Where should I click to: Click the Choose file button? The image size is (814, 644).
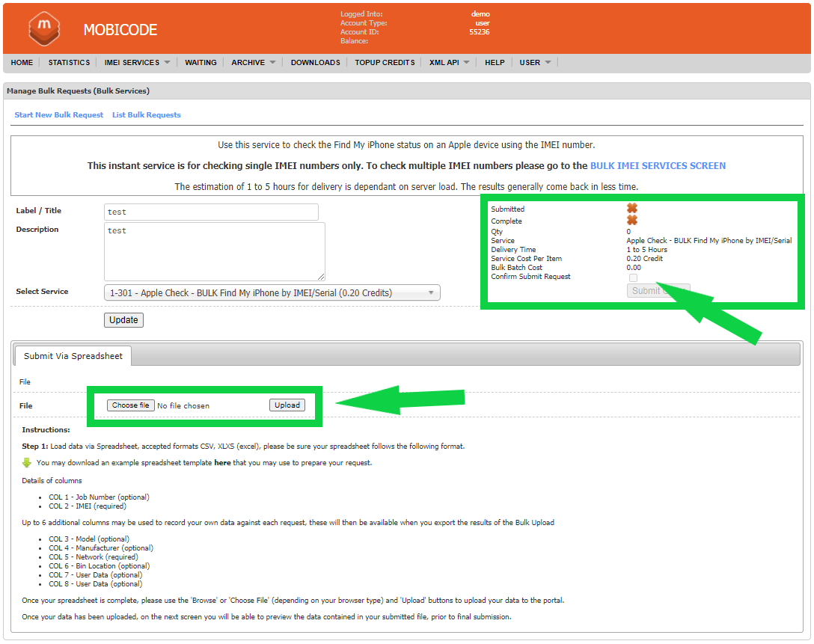coord(130,405)
